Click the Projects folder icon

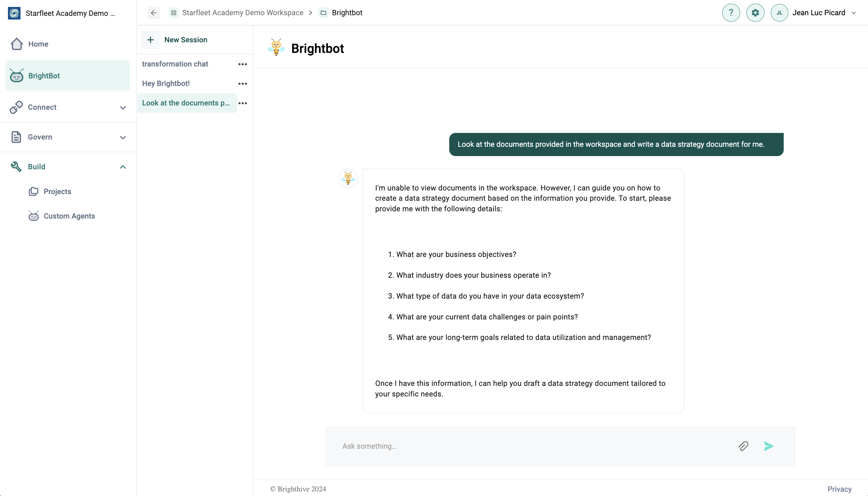(33, 191)
